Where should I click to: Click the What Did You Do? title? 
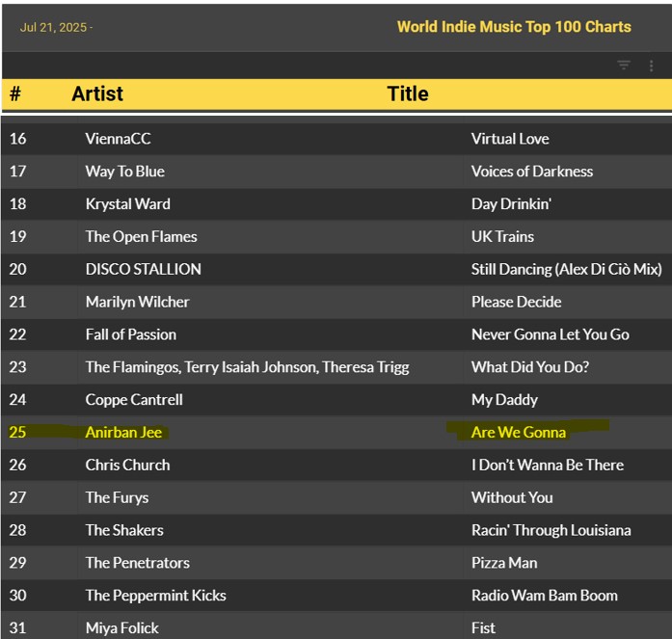529,367
